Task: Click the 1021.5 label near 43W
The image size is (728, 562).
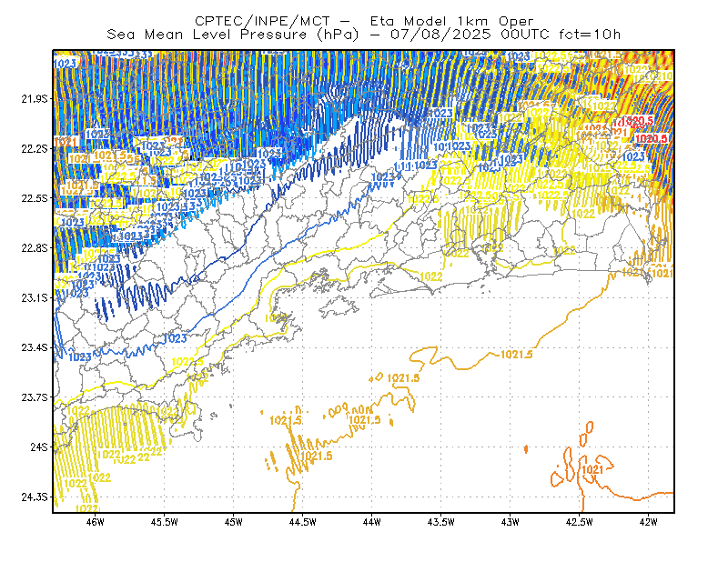Action: 516,355
